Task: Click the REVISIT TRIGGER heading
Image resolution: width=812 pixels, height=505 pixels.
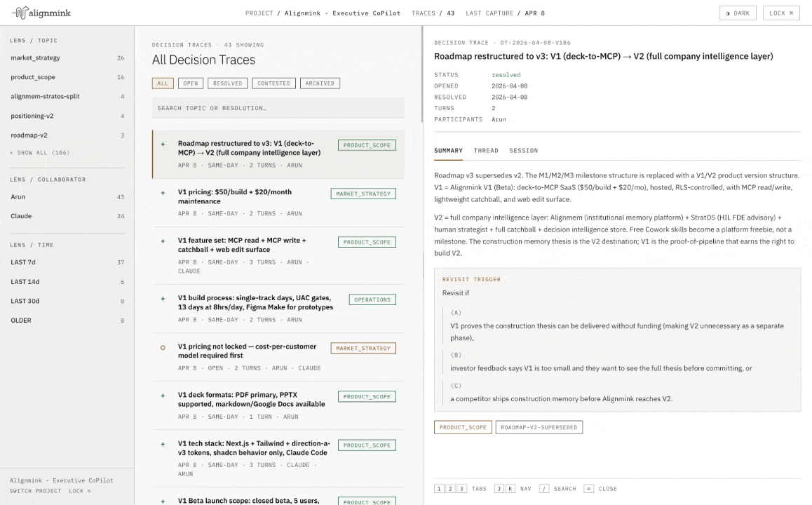Action: (471, 280)
